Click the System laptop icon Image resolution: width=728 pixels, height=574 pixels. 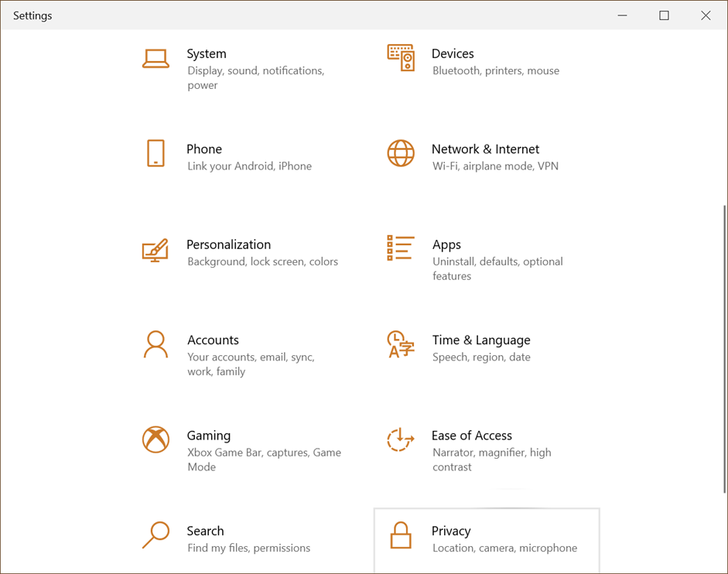coord(156,59)
